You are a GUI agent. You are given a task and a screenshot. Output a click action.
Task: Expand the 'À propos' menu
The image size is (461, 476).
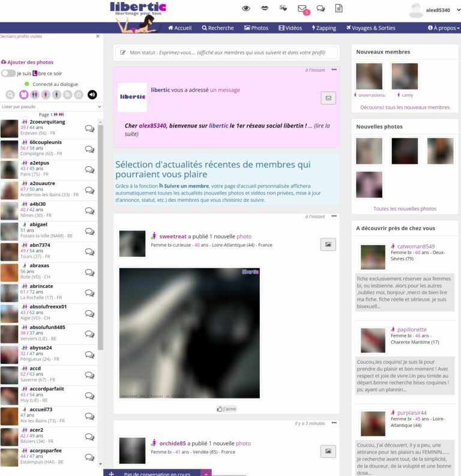coord(444,28)
